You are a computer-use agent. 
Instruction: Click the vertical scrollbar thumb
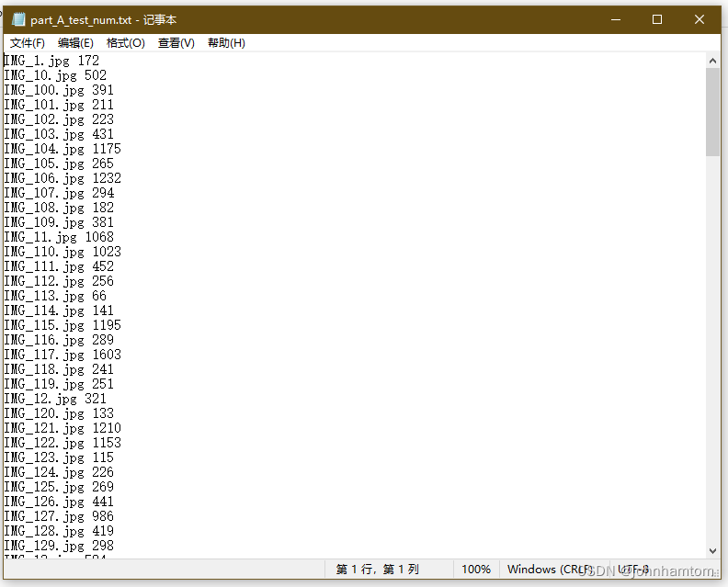coord(712,112)
